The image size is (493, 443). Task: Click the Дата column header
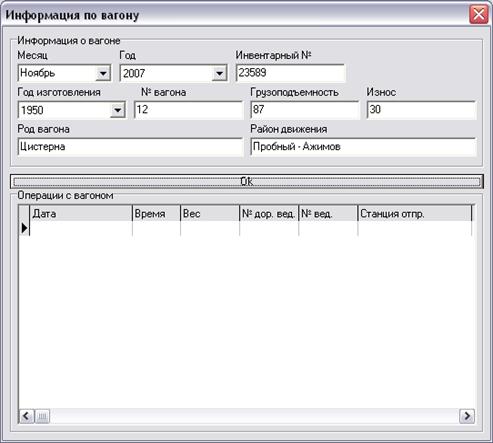click(81, 213)
